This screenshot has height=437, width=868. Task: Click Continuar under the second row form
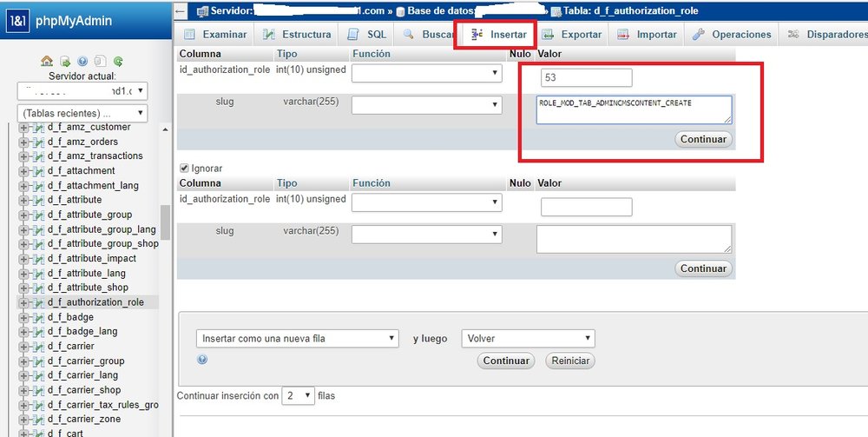tap(704, 268)
